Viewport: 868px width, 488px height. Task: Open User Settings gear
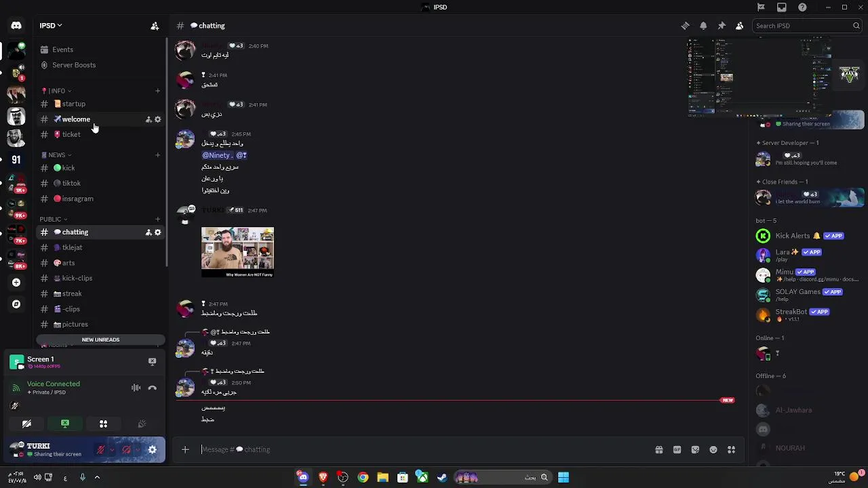click(153, 449)
